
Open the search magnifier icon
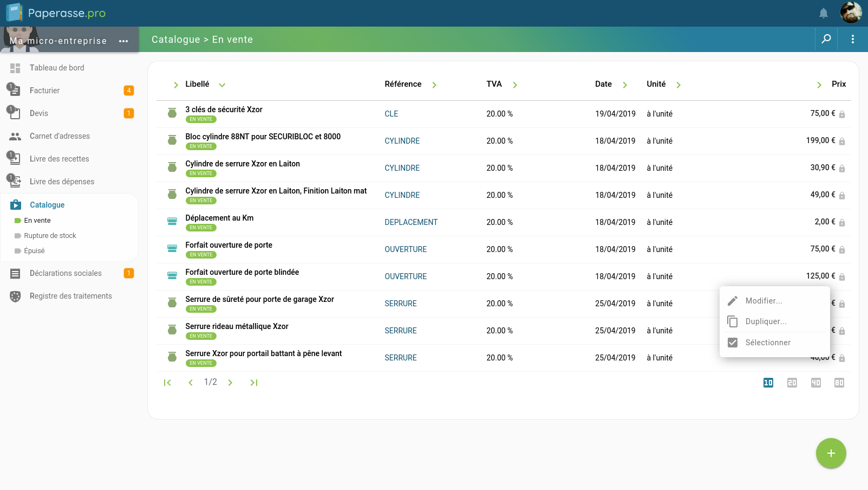[x=826, y=39]
